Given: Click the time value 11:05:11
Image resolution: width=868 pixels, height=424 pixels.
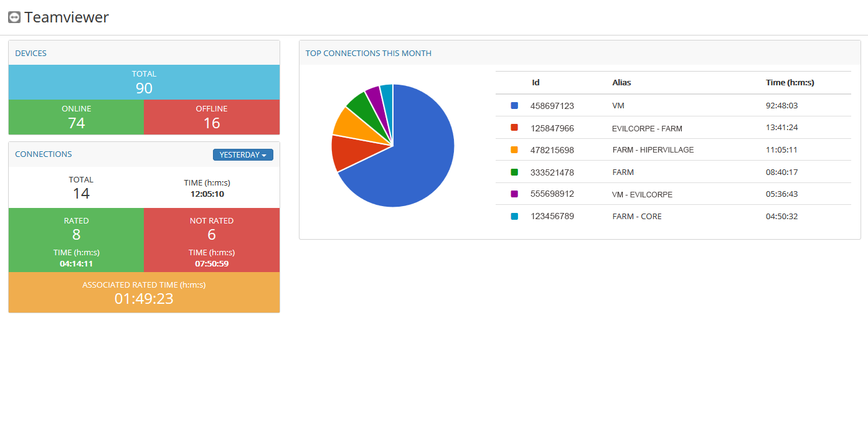Looking at the screenshot, I should [x=781, y=150].
